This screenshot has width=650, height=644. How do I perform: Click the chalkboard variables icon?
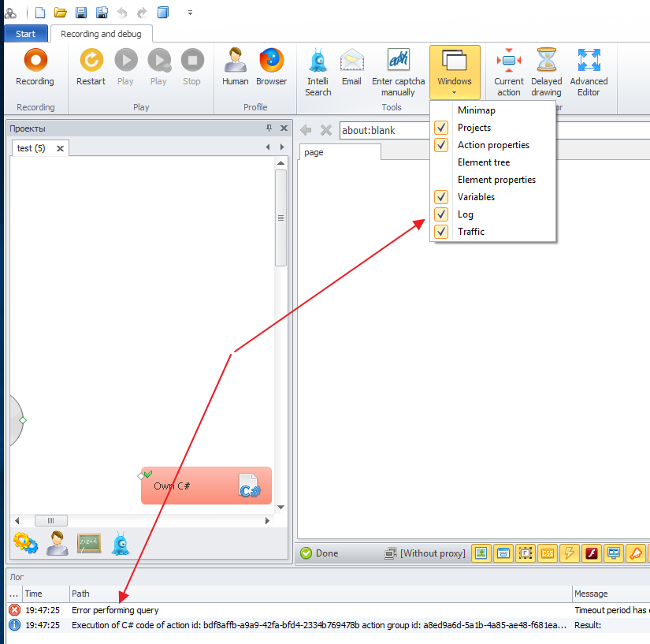(x=89, y=543)
